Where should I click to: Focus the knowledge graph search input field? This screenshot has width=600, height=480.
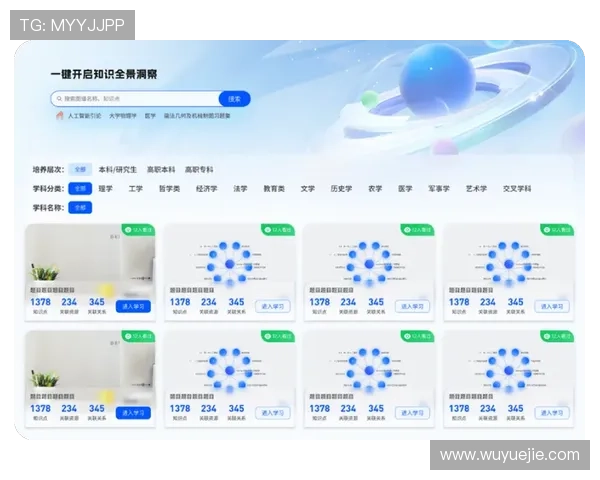point(135,99)
